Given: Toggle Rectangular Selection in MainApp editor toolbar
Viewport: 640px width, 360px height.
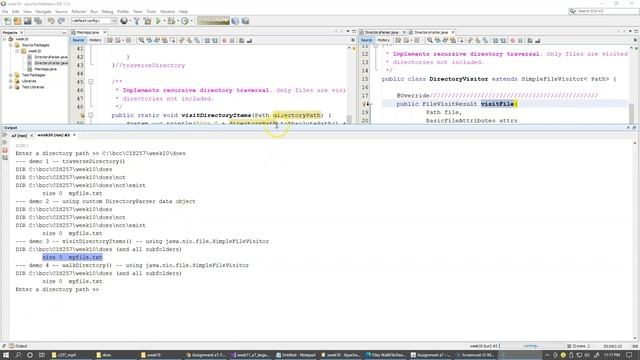Looking at the screenshot, I should (x=172, y=40).
